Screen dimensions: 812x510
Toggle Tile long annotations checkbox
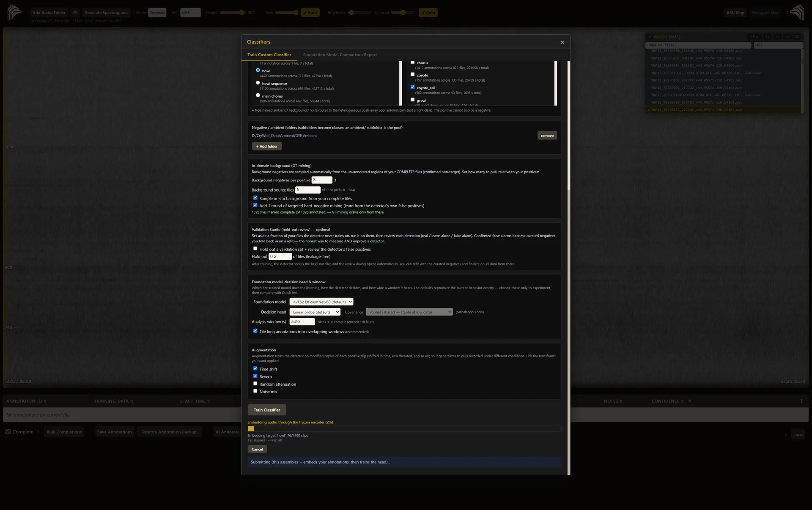pyautogui.click(x=255, y=331)
